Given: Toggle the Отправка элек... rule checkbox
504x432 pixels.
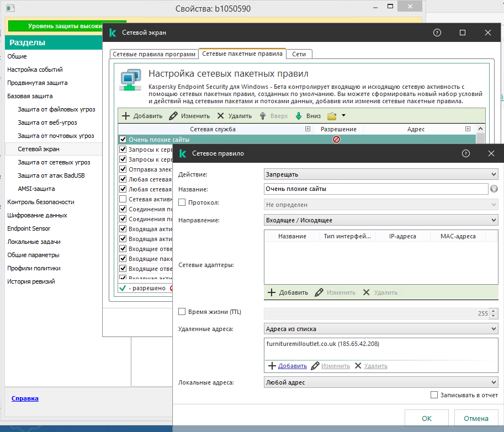Looking at the screenshot, I should pos(123,169).
